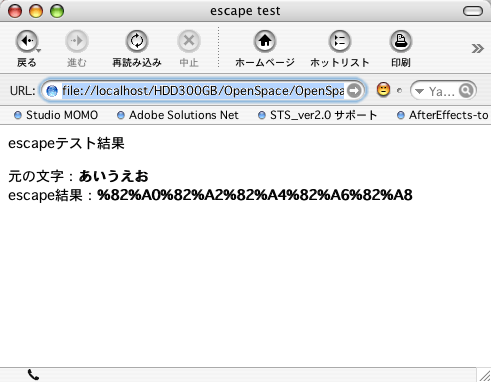Image resolution: width=491 pixels, height=382 pixels.
Task: Click the escapeテスト結果 heading text
Action: [66, 143]
